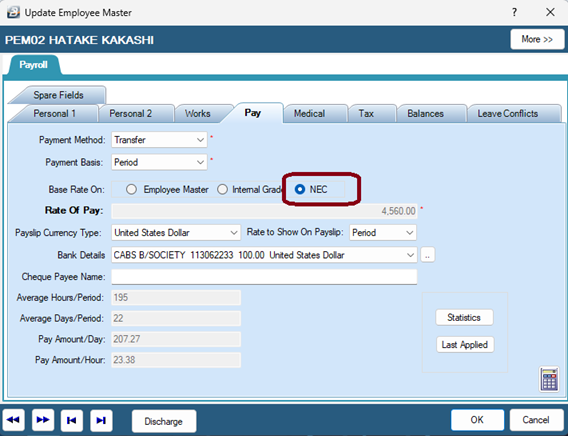Viewport: 568px width, 436px height.
Task: Click the 'Bank Details' label
Action: coord(81,255)
